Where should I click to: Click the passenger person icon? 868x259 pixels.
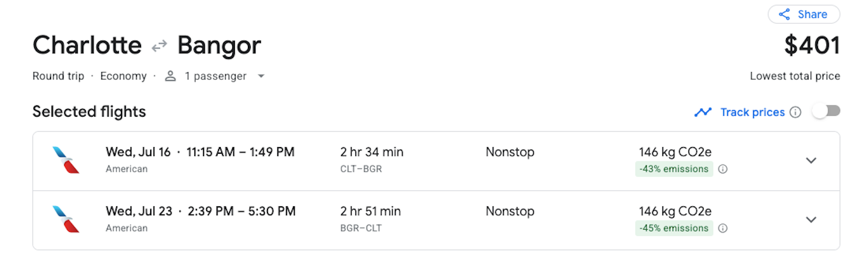click(x=170, y=76)
